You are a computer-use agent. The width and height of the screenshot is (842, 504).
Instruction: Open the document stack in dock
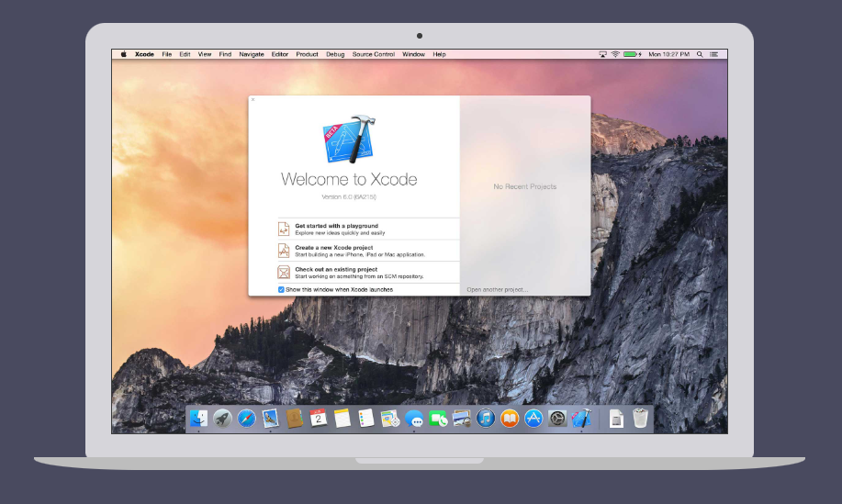[616, 418]
